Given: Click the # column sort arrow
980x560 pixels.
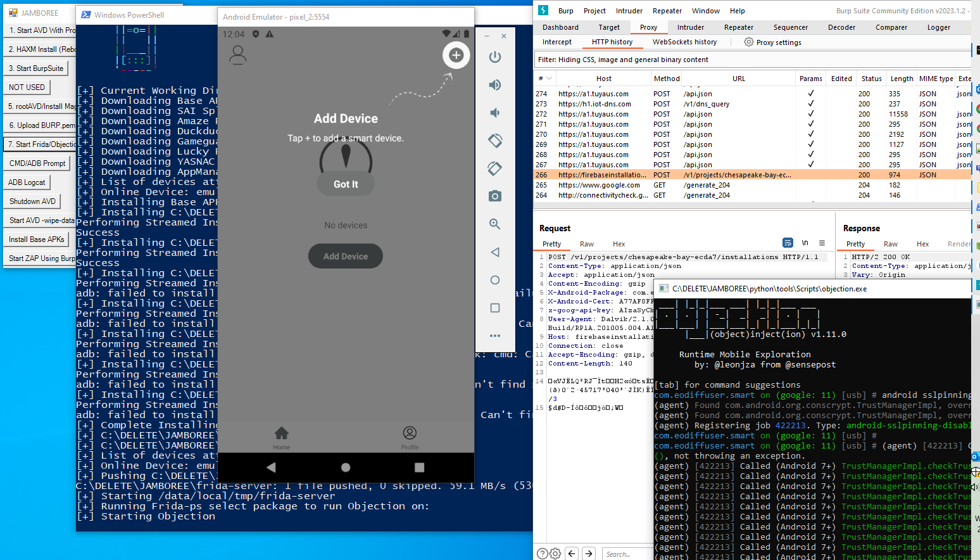Looking at the screenshot, I should [549, 79].
